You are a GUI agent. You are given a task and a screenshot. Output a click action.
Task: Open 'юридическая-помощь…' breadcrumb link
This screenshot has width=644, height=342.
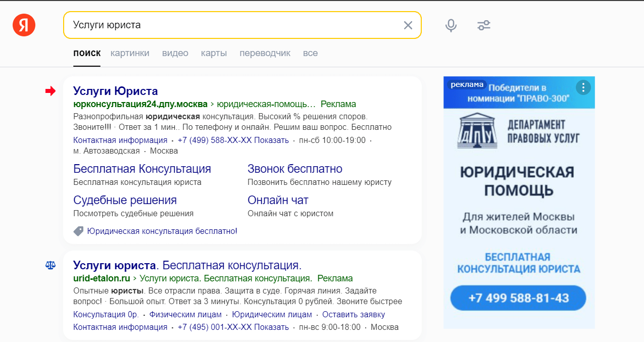coord(266,104)
